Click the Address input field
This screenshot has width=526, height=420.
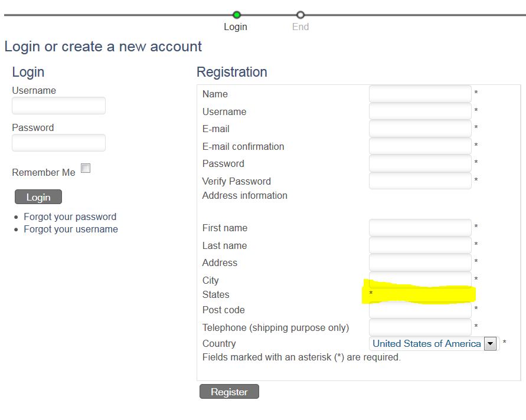[420, 262]
